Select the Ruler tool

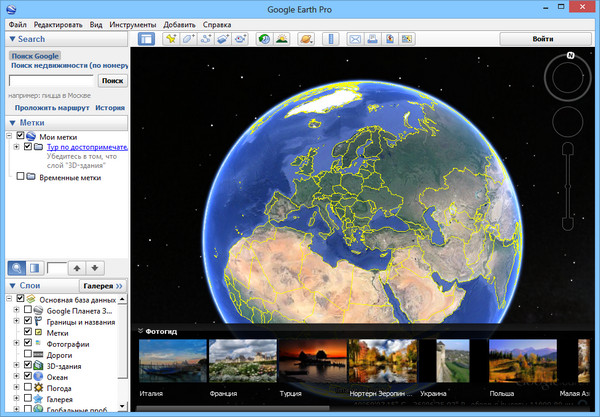[x=329, y=39]
